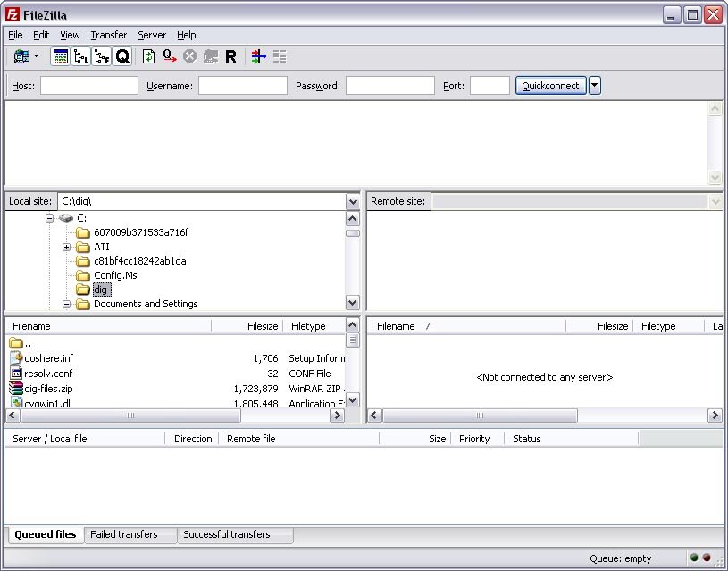Screen dimensions: 728x571
Task: Select folder c81bf4cc18242ab1da
Action: 139,261
